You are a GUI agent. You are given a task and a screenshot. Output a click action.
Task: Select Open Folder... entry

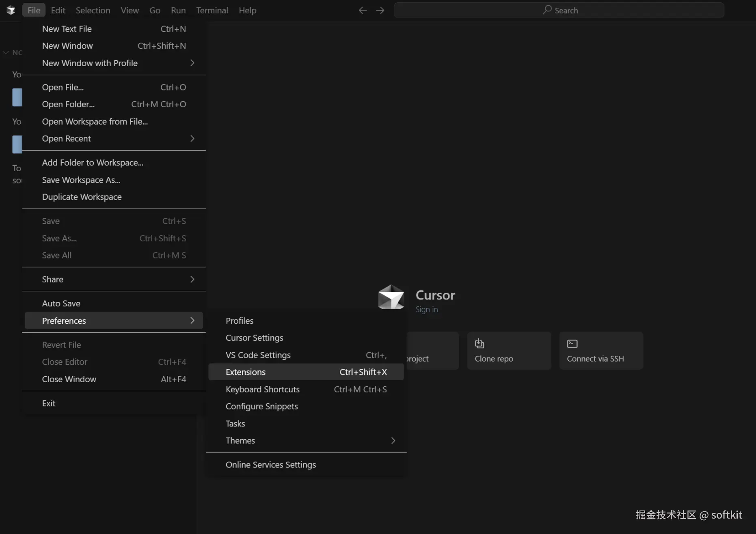[114, 104]
